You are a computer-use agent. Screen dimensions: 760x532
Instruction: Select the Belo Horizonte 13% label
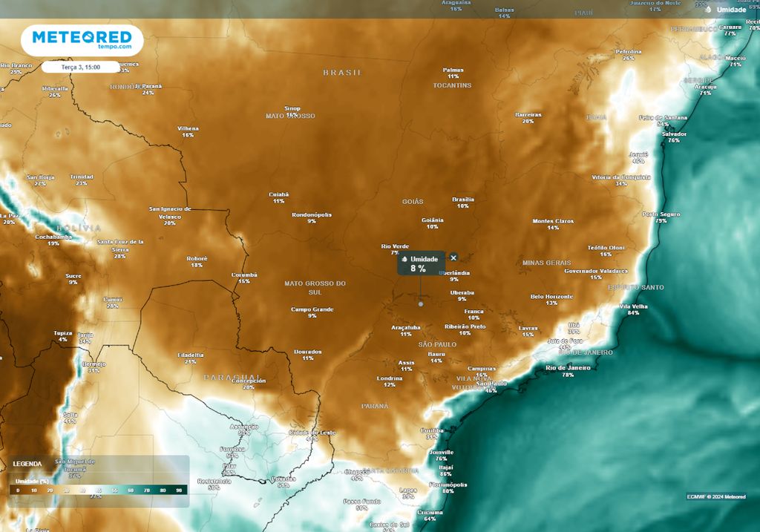(x=551, y=299)
